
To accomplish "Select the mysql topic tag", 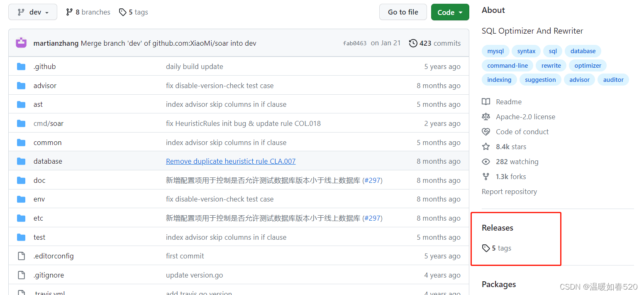I will point(495,51).
